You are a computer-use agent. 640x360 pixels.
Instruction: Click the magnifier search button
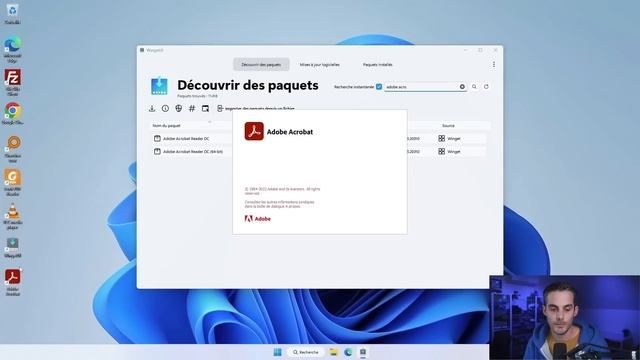coord(474,87)
